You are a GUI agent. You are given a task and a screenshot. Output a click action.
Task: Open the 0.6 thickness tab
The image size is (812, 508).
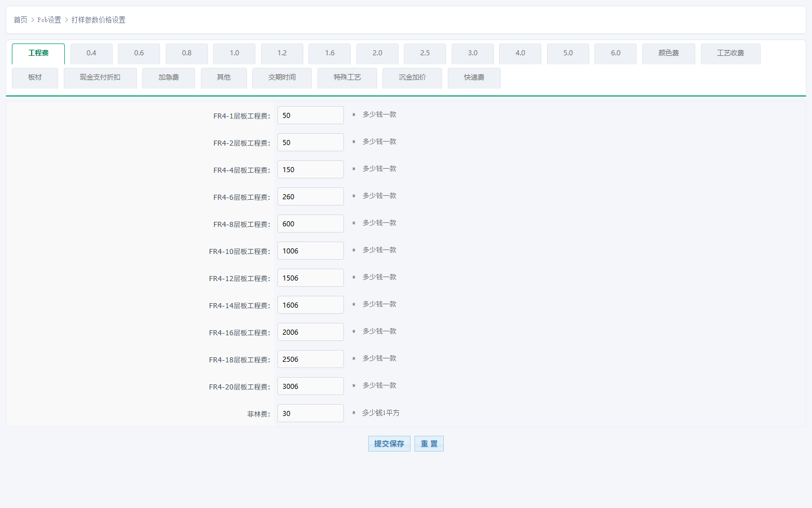tap(139, 54)
